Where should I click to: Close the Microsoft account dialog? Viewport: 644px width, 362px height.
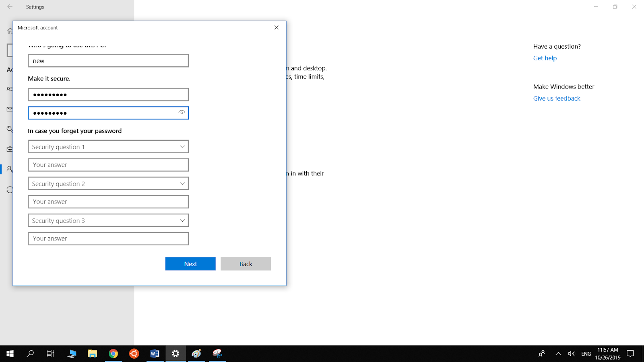pos(276,27)
